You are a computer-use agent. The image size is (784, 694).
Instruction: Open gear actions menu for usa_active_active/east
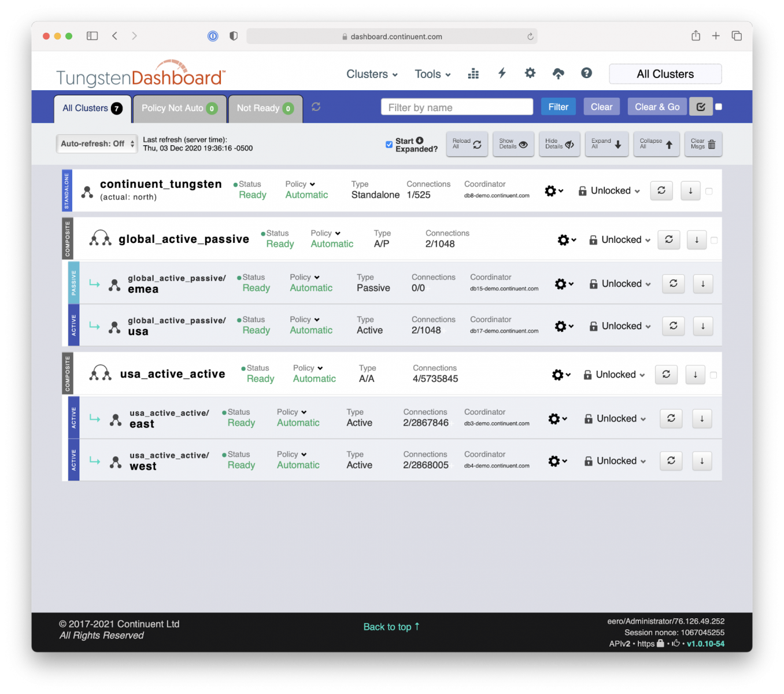[x=557, y=419]
